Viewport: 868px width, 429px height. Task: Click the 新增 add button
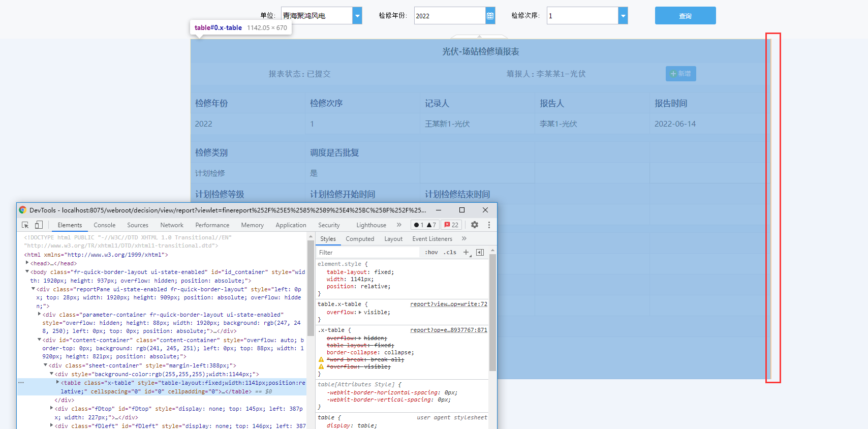pos(681,74)
